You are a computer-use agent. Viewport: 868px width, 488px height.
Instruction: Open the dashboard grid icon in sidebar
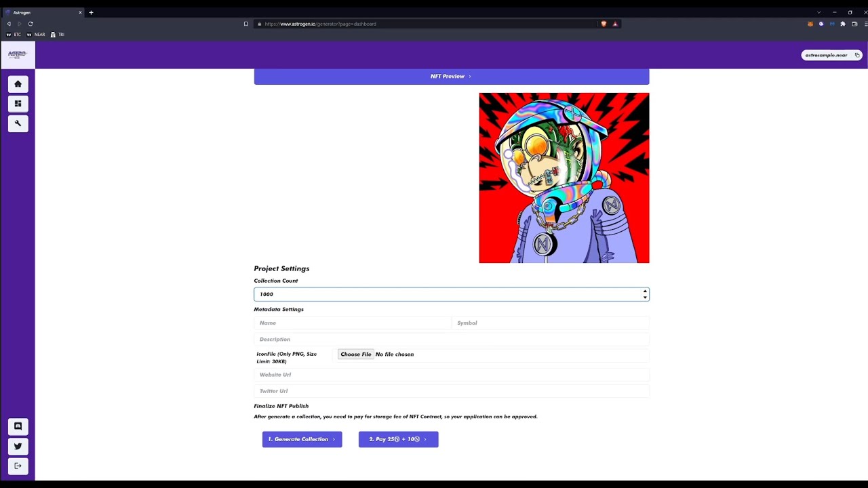tap(18, 104)
